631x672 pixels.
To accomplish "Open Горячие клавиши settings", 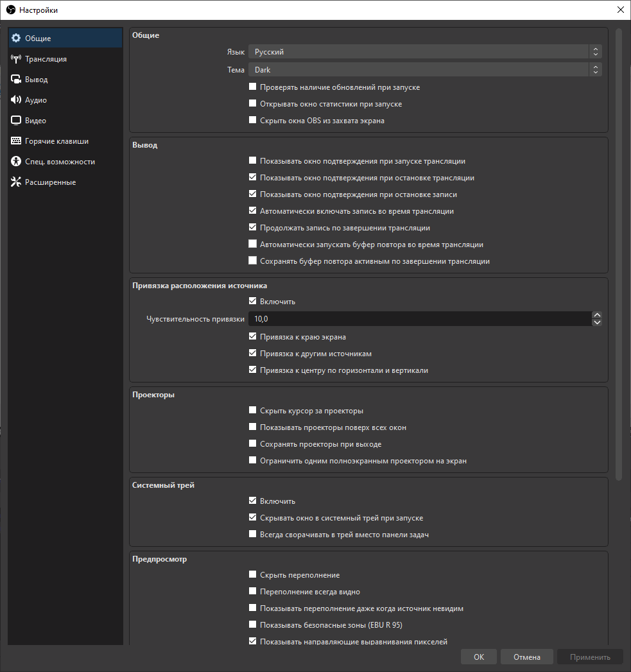I will (65, 141).
